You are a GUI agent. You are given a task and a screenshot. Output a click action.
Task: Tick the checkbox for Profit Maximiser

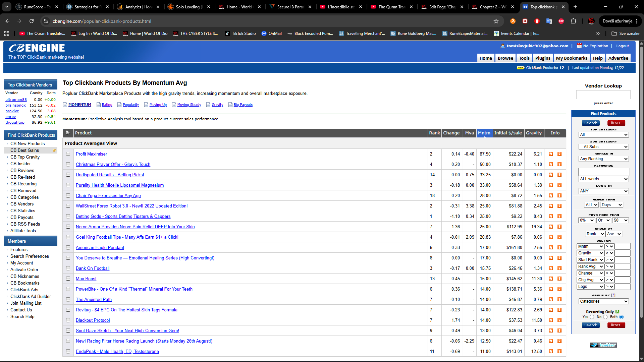(x=68, y=154)
